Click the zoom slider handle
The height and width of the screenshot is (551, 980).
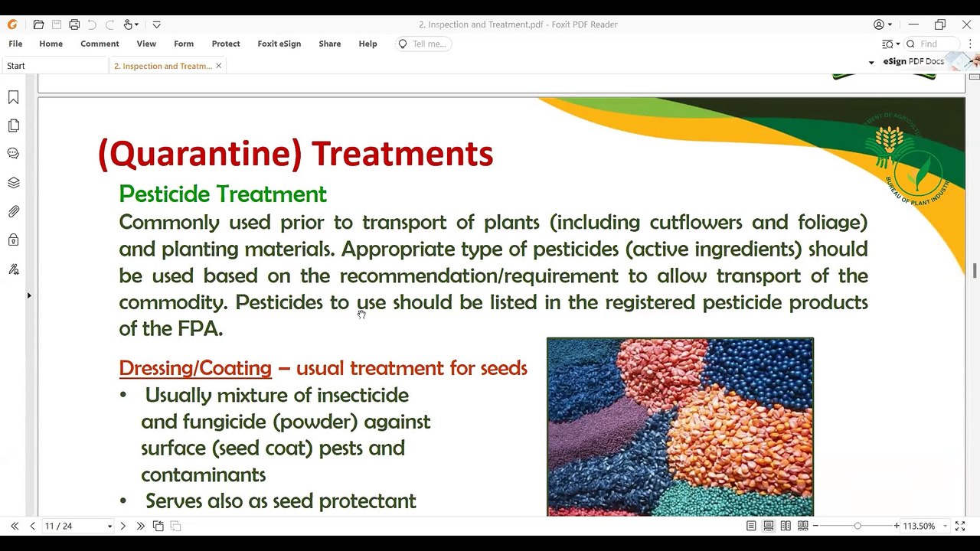[x=857, y=526]
